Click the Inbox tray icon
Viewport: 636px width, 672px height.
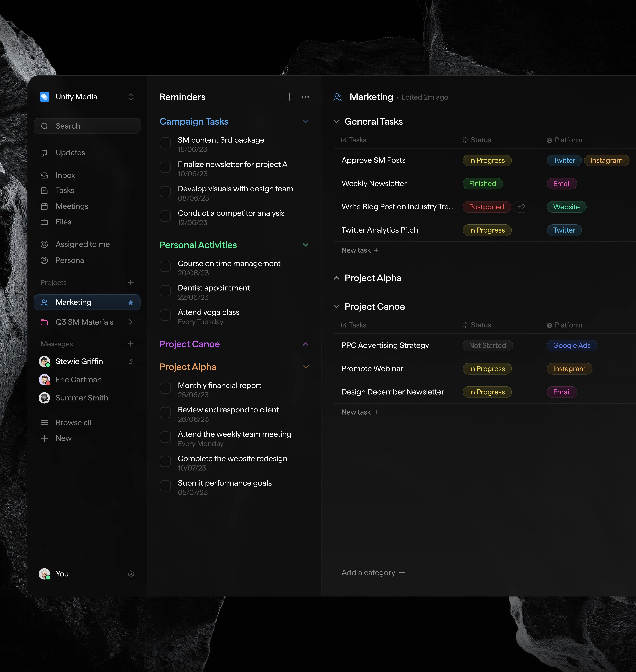coord(44,175)
